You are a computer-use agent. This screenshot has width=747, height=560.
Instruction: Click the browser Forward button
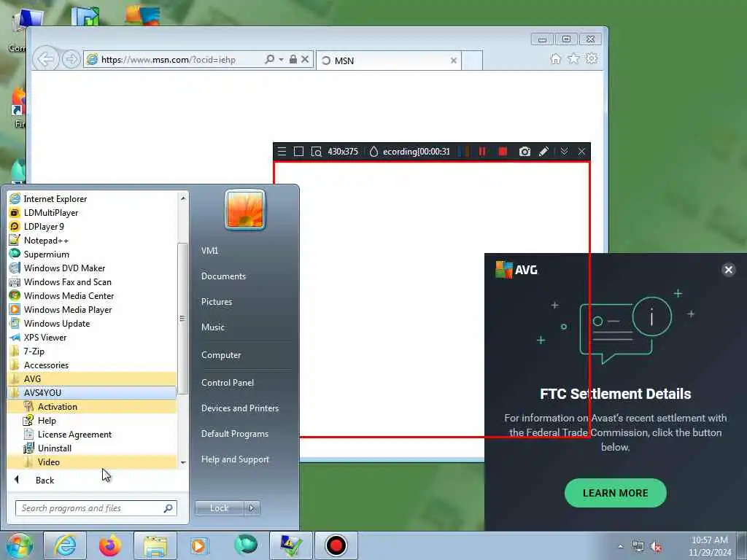tap(71, 60)
